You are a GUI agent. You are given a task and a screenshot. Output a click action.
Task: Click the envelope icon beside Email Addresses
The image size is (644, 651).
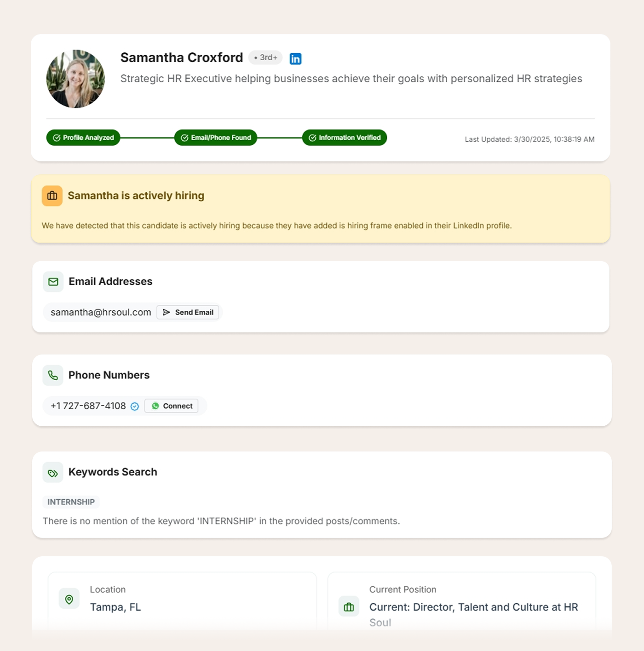point(53,282)
